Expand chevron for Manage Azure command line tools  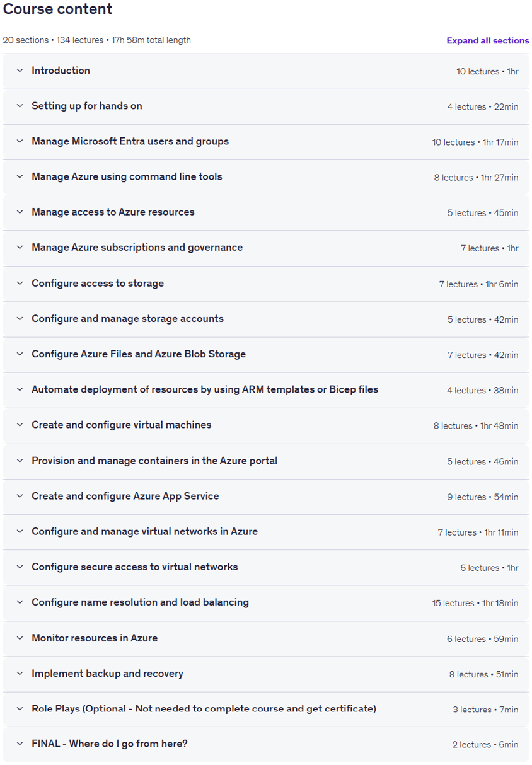(x=20, y=177)
